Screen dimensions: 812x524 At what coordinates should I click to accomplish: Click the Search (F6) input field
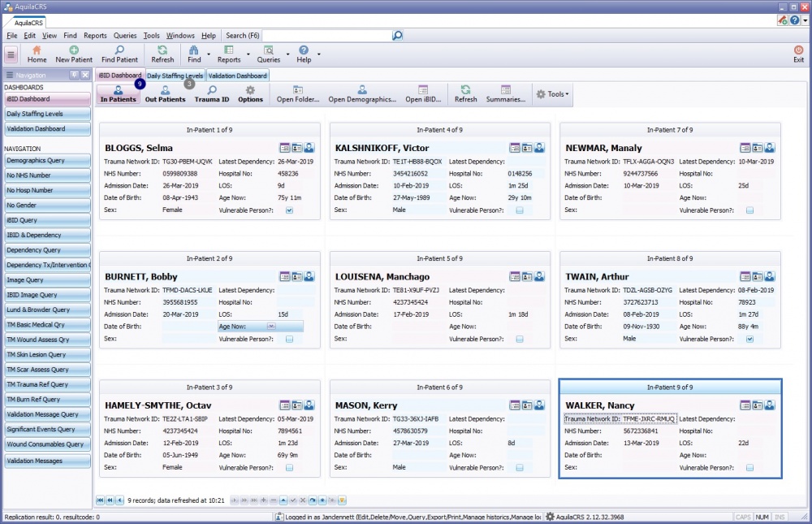(x=326, y=36)
